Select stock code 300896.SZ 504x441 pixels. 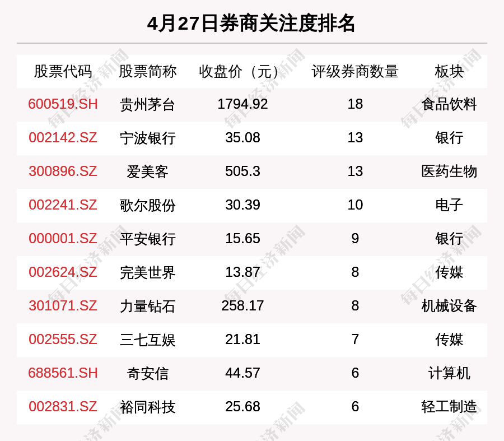click(x=63, y=171)
